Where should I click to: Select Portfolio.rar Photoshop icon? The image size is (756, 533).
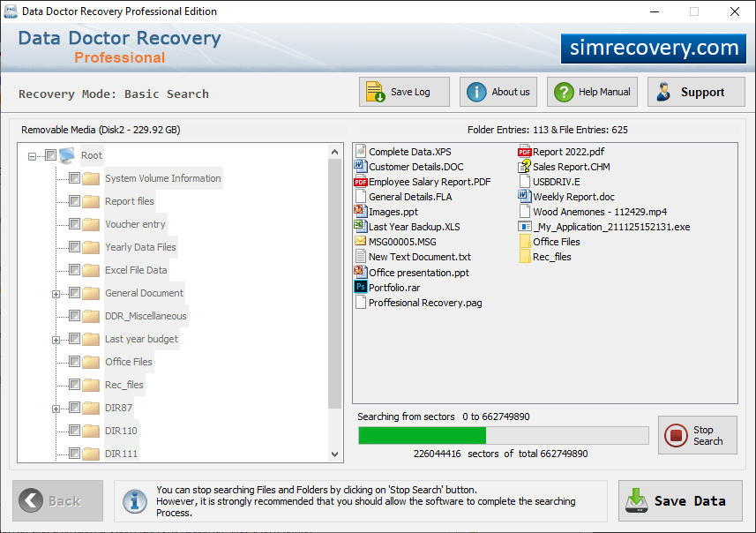(x=360, y=287)
